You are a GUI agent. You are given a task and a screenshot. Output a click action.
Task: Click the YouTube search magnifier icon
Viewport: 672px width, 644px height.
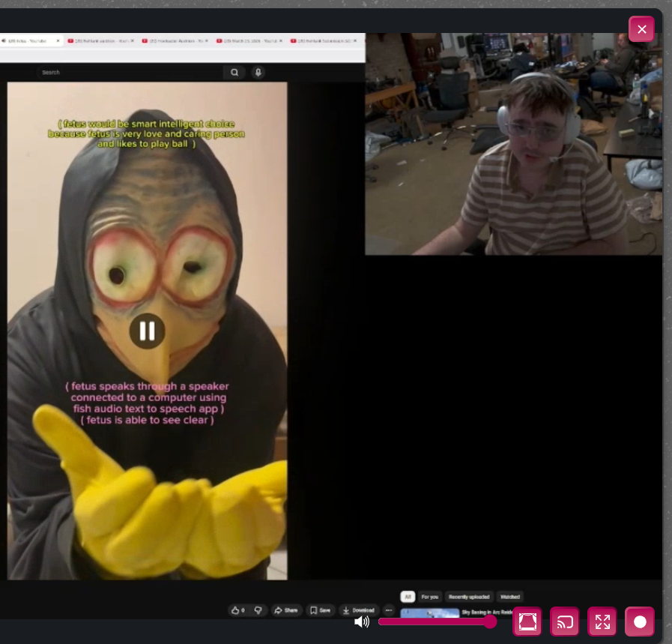click(x=234, y=73)
